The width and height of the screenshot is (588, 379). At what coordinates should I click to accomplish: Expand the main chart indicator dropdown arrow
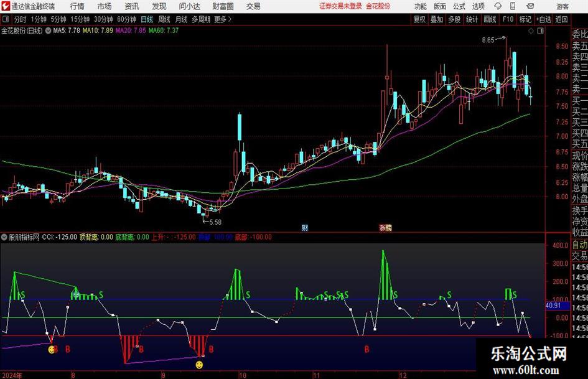click(48, 30)
